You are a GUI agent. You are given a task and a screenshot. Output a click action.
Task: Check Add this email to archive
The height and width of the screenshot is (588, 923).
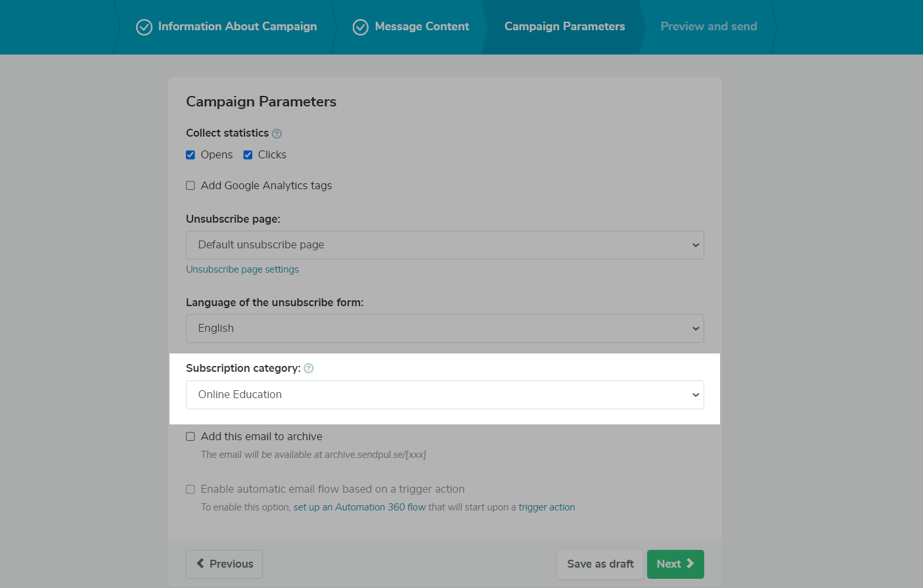[x=191, y=437]
